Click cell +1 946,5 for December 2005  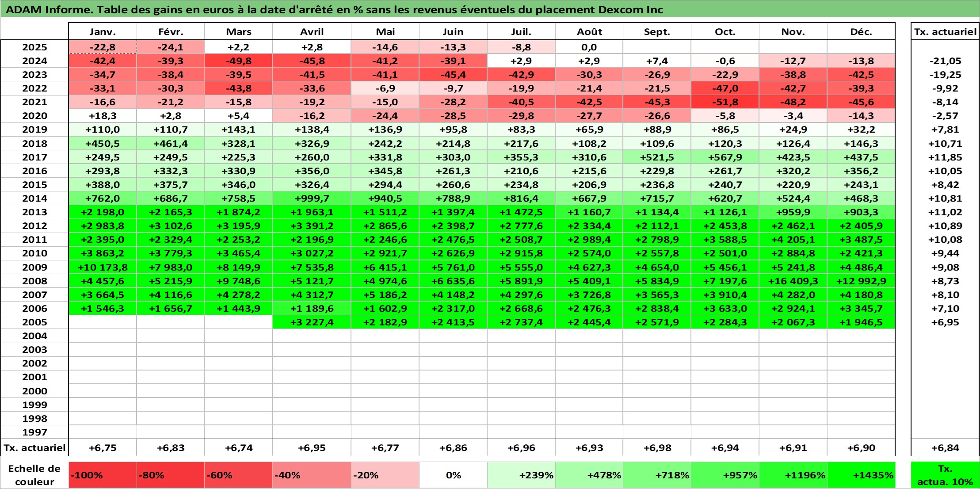[861, 322]
